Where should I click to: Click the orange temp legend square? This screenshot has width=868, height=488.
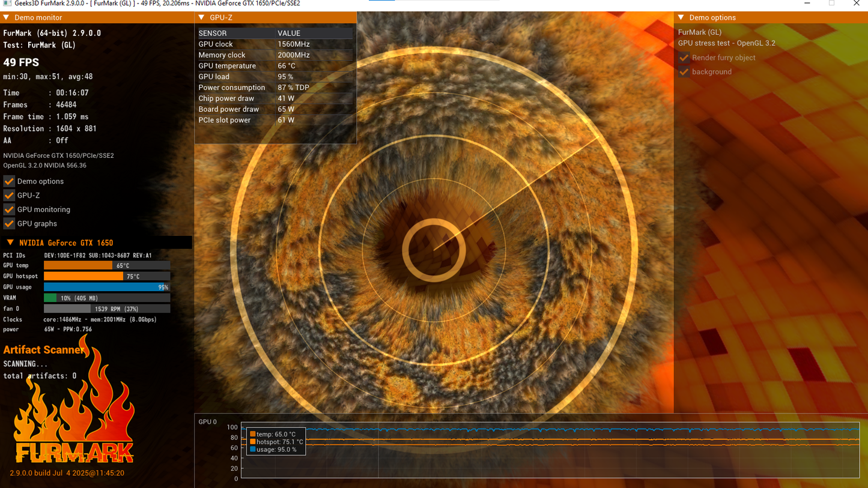pos(253,434)
